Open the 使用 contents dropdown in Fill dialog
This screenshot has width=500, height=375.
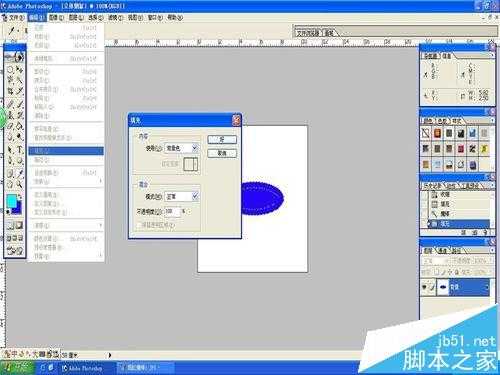(x=182, y=148)
